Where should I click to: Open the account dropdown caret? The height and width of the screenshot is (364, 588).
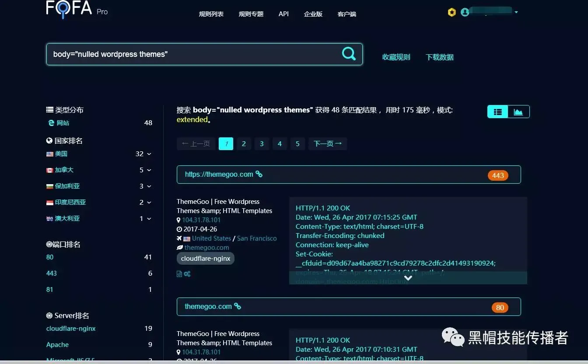coord(516,12)
